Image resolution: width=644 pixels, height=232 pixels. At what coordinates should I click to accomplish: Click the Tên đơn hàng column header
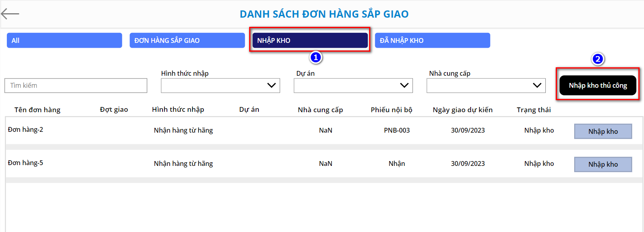[37, 110]
